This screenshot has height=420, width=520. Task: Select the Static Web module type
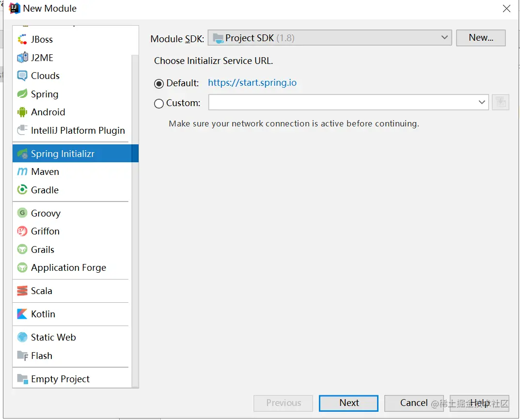[72, 337]
